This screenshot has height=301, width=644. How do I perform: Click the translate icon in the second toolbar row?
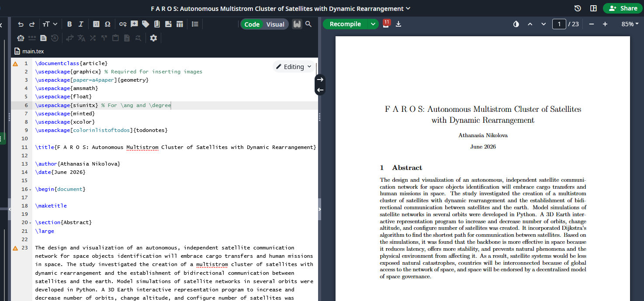[x=81, y=38]
